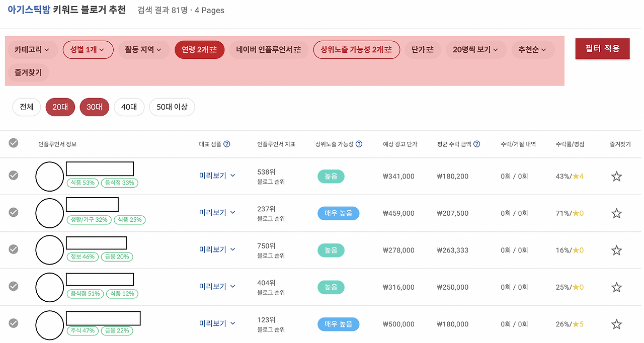Image resolution: width=644 pixels, height=343 pixels.
Task: Click the 필터 적용 button
Action: tap(602, 49)
